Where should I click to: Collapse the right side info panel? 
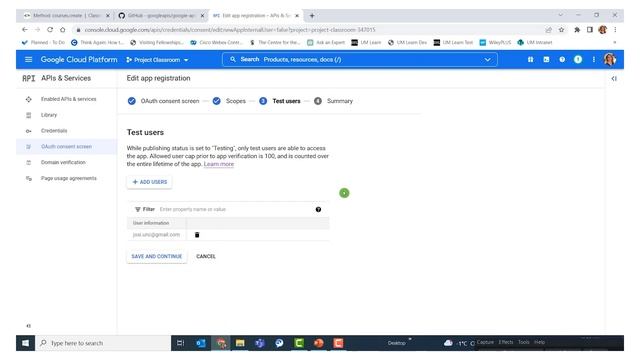[x=614, y=78]
